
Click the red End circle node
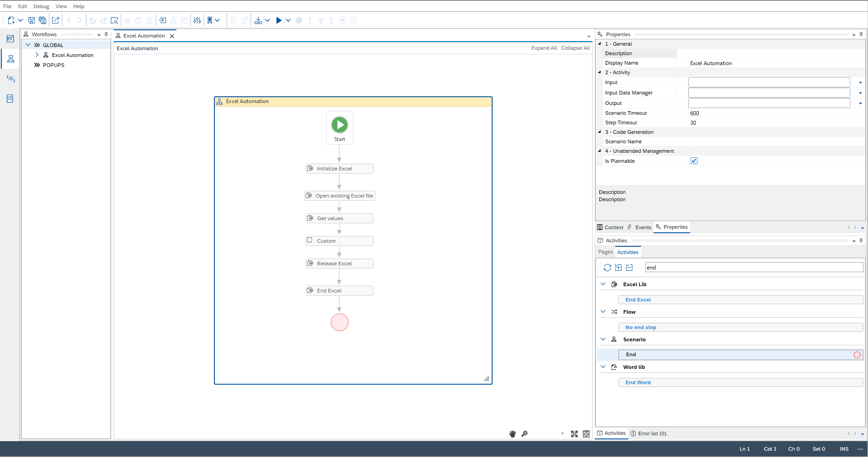click(x=340, y=322)
